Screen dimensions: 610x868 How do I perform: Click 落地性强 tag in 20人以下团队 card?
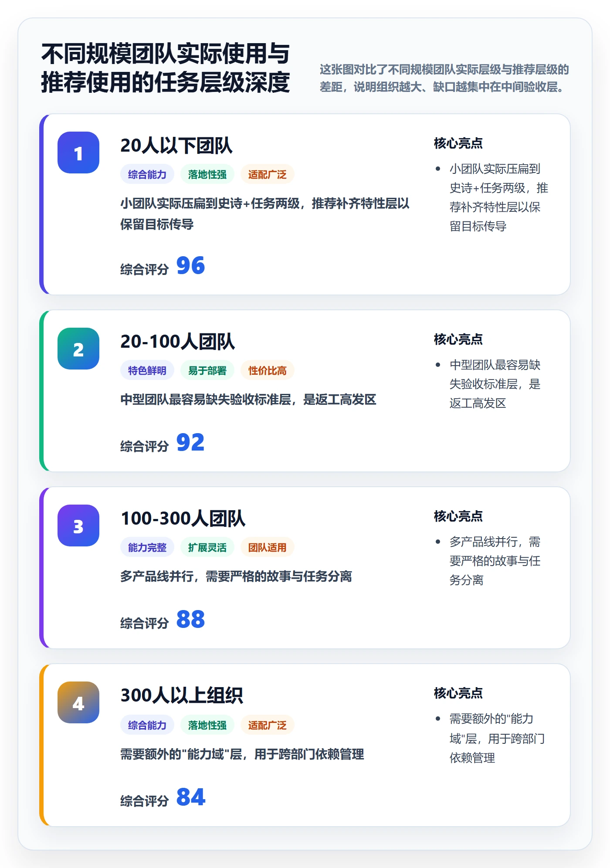click(x=207, y=175)
